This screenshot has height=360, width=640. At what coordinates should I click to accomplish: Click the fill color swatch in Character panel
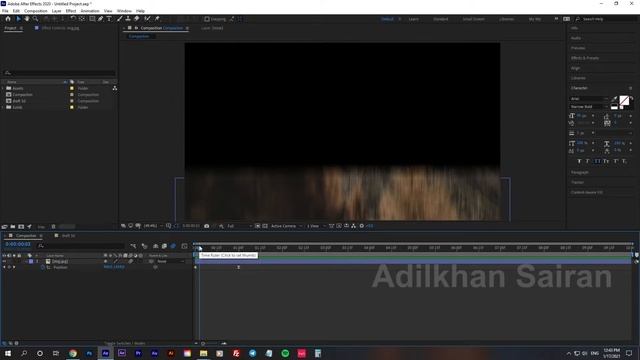[x=624, y=100]
